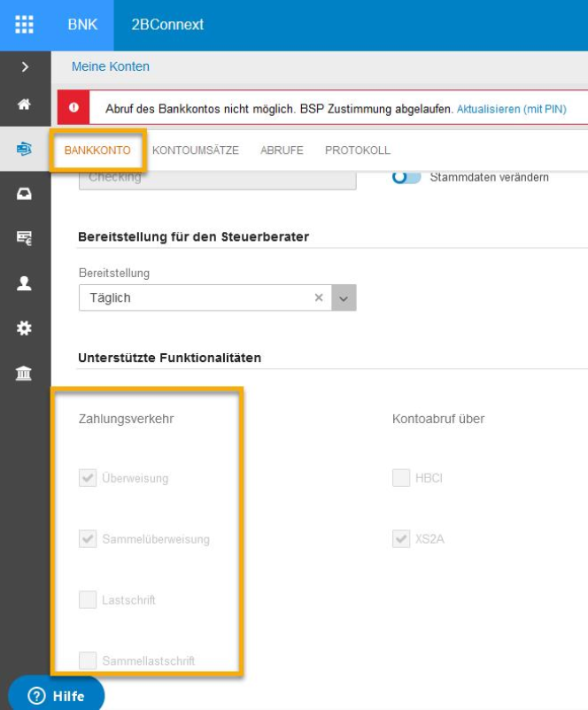588x710 pixels.
Task: Select the 2BConnext header item
Action: point(167,25)
